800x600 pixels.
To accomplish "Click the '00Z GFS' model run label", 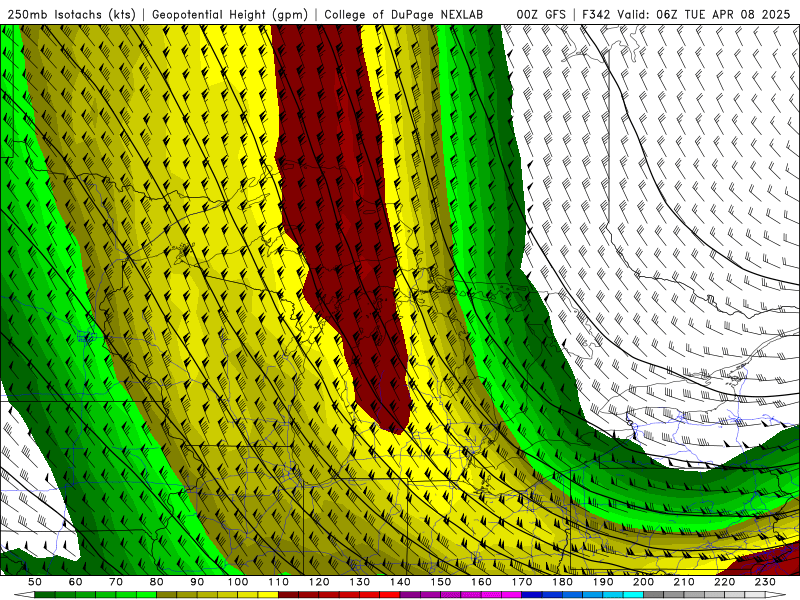I will click(541, 15).
